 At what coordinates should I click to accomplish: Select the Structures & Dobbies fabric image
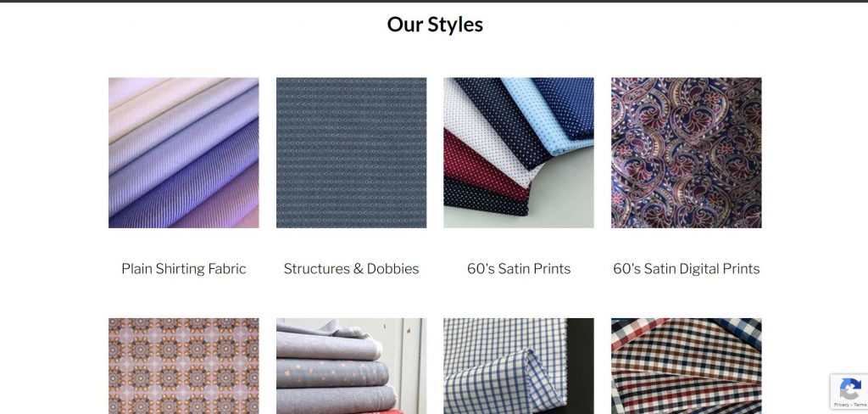pyautogui.click(x=352, y=153)
